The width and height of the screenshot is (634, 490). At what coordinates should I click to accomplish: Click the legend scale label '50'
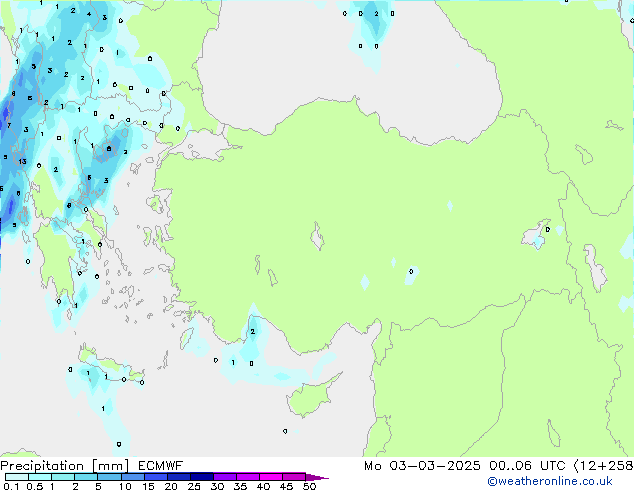click(x=309, y=486)
